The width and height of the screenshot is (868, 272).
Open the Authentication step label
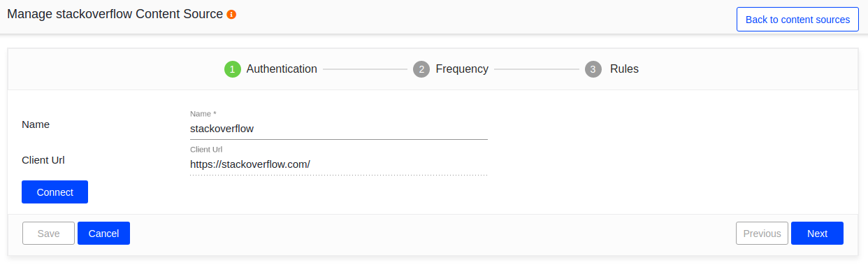coord(282,69)
